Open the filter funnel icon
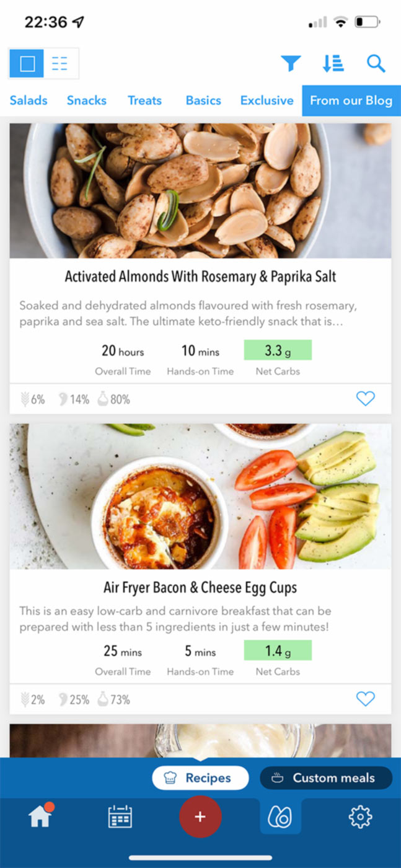The width and height of the screenshot is (401, 868). 291,63
